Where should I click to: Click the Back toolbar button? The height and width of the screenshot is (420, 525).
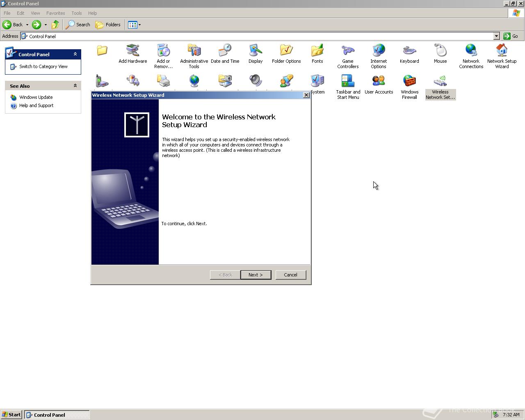coord(13,25)
